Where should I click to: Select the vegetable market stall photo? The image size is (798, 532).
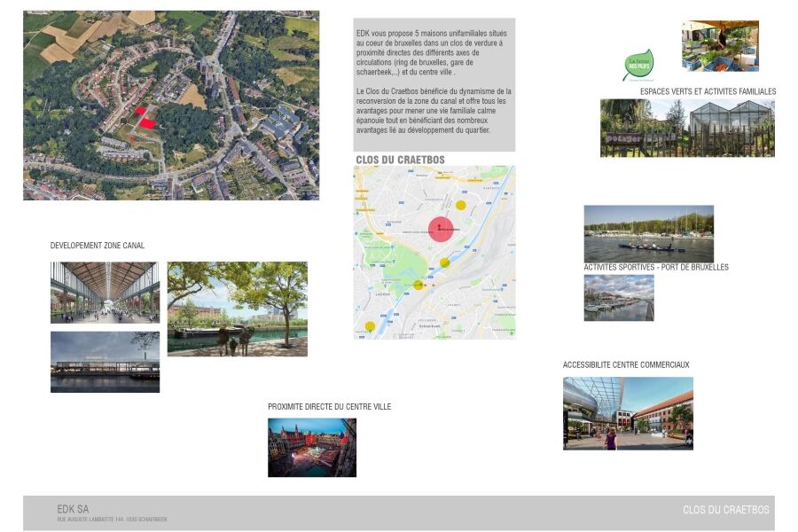719,46
